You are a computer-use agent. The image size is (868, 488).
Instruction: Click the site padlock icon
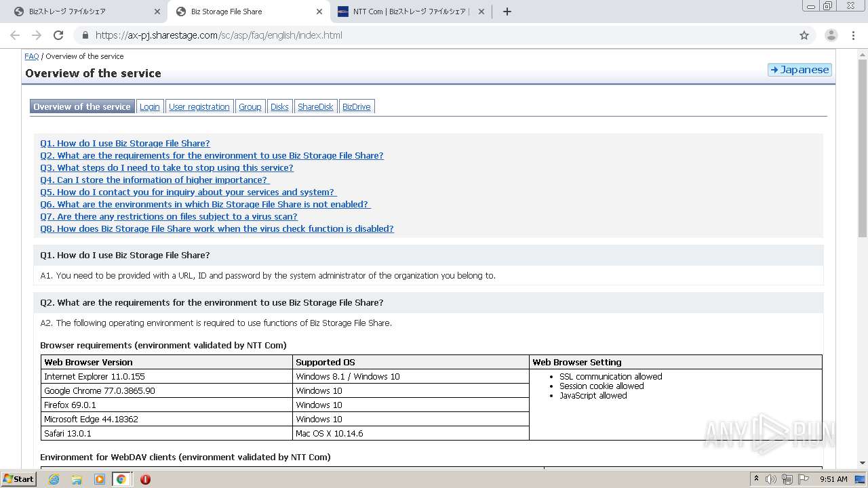(x=85, y=35)
